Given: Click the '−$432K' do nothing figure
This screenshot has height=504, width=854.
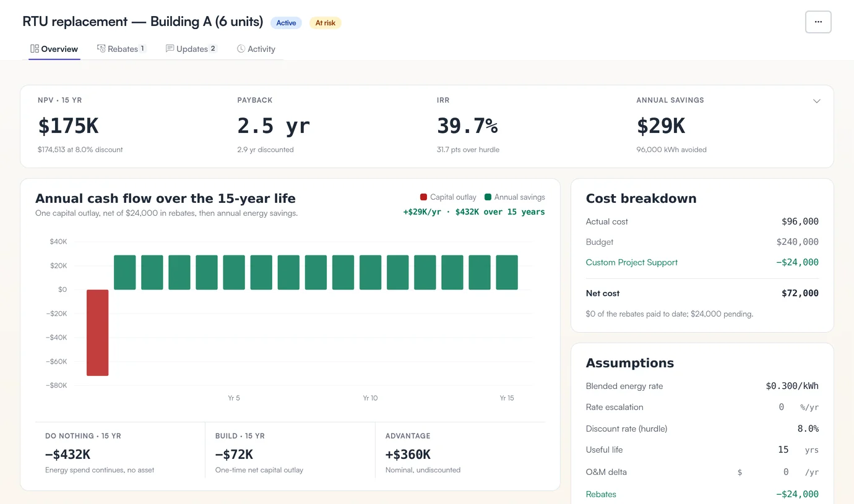Looking at the screenshot, I should click(x=68, y=455).
